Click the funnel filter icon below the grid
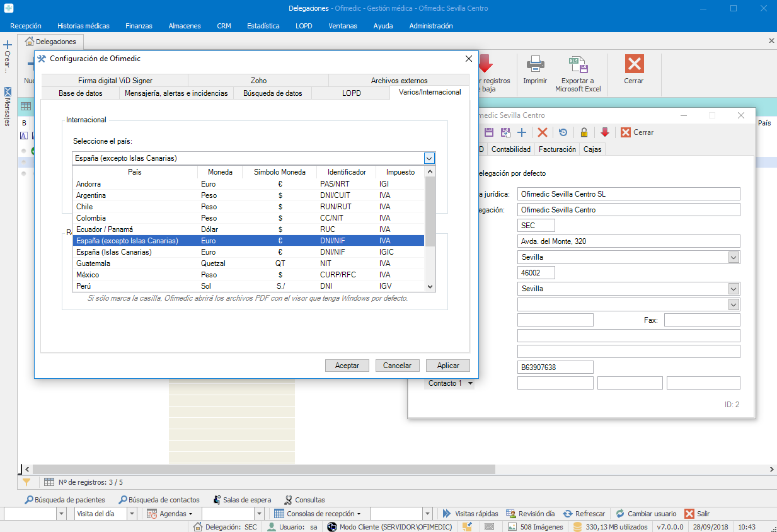The width and height of the screenshot is (777, 532). [26, 482]
